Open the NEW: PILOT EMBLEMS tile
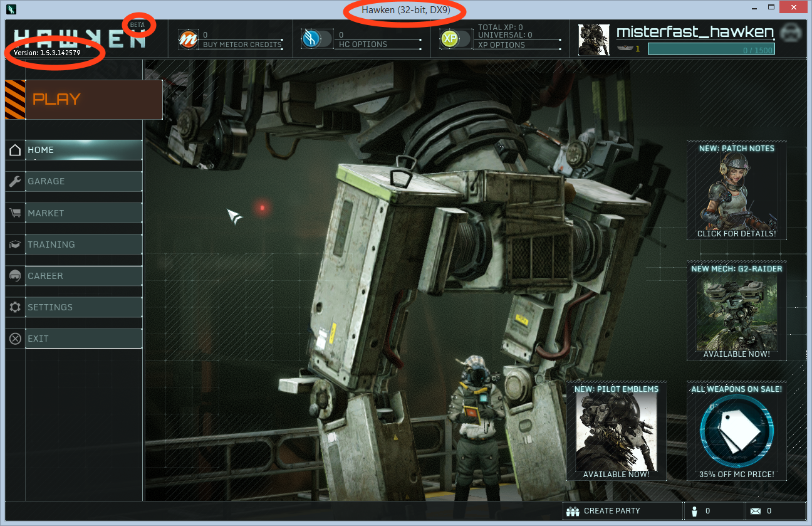Image resolution: width=812 pixels, height=526 pixels. click(x=617, y=431)
